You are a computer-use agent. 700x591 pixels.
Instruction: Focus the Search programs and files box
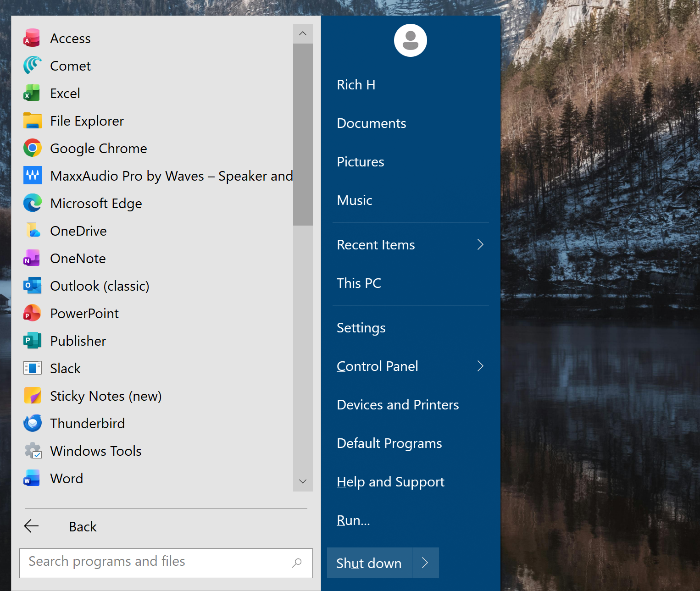pyautogui.click(x=166, y=563)
